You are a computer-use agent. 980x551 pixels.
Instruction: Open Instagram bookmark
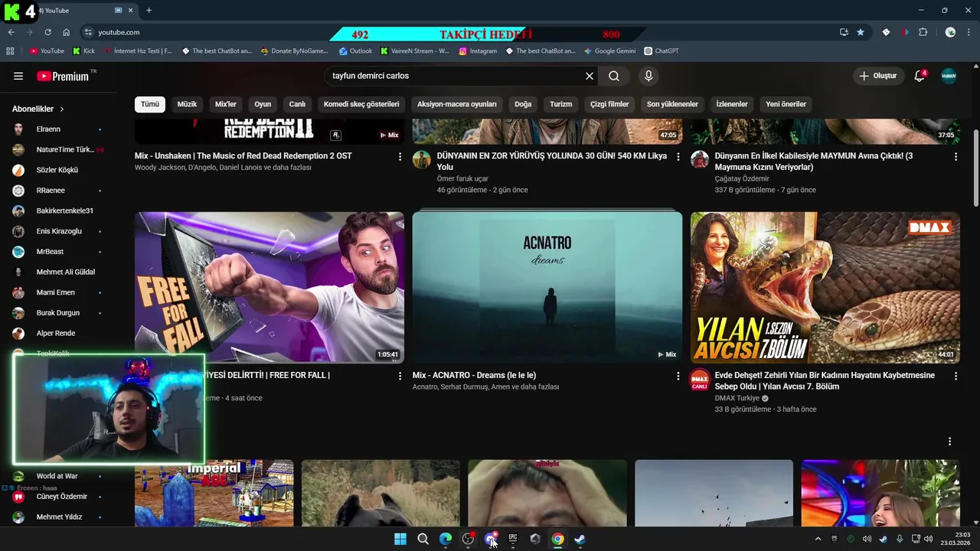coord(478,51)
